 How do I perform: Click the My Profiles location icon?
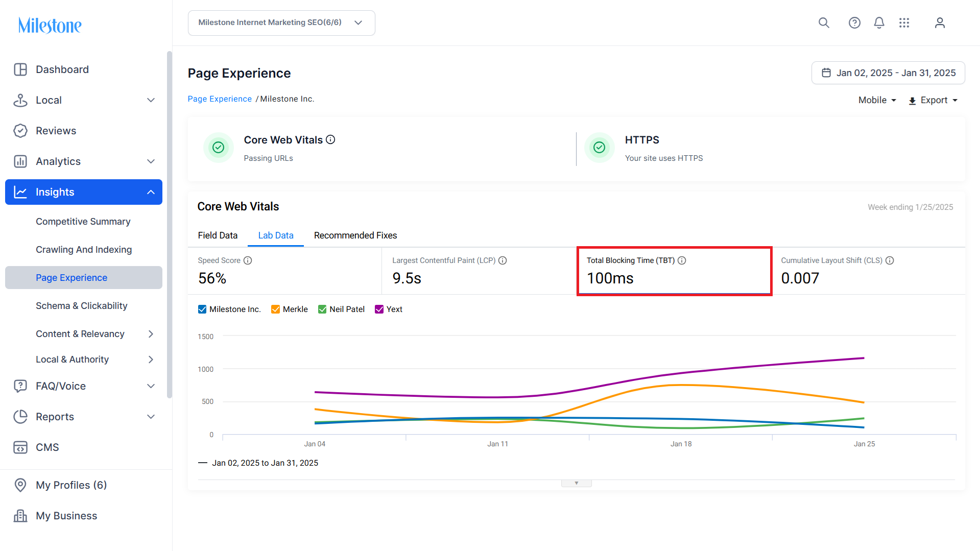click(x=20, y=485)
